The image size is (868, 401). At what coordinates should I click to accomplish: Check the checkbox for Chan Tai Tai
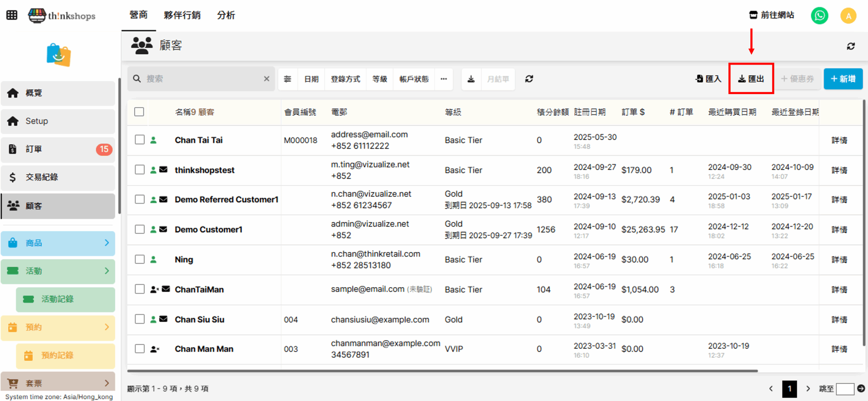point(140,140)
